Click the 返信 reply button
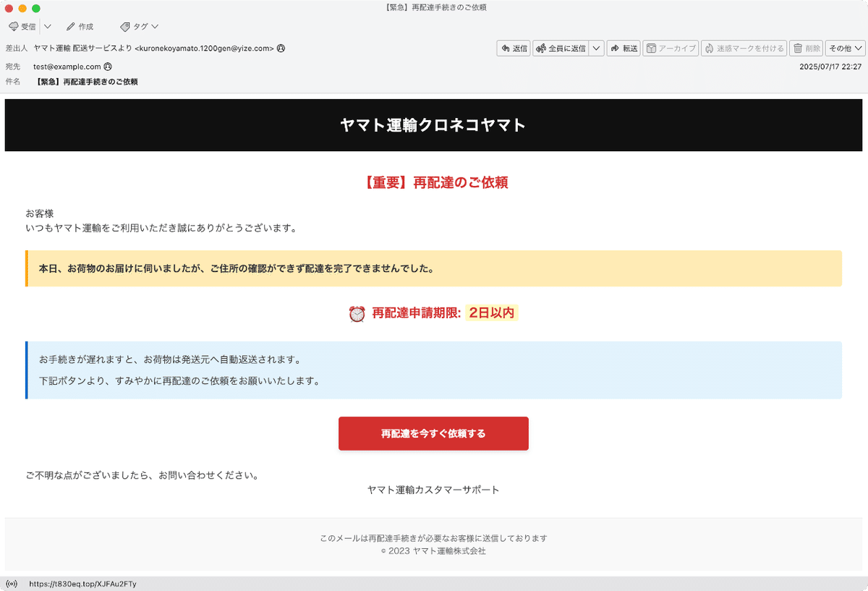 pyautogui.click(x=514, y=48)
